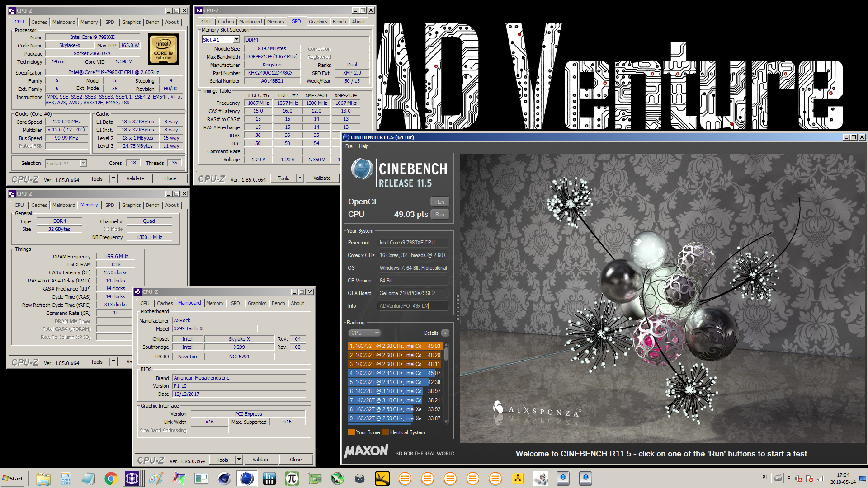Run the OpenGL benchmark
This screenshot has height=488, width=868.
(x=439, y=202)
